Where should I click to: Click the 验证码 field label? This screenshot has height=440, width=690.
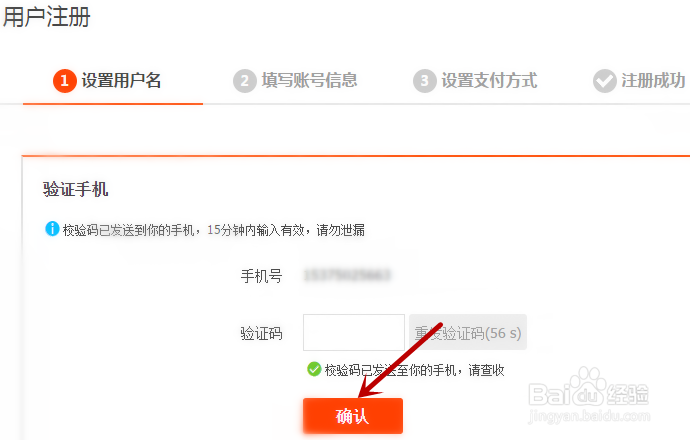261,333
